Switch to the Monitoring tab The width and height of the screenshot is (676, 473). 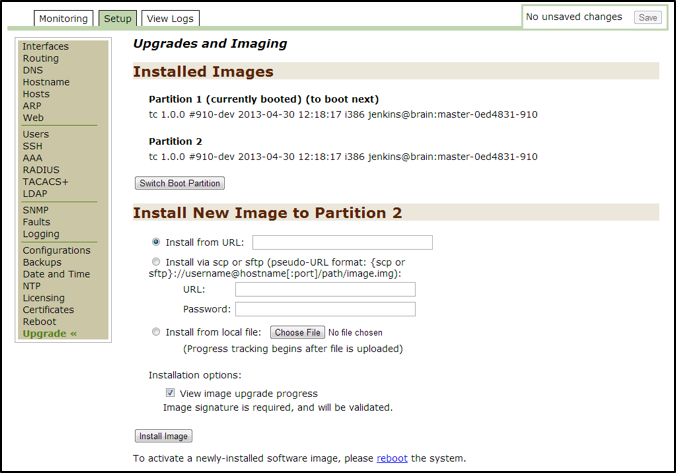[64, 19]
